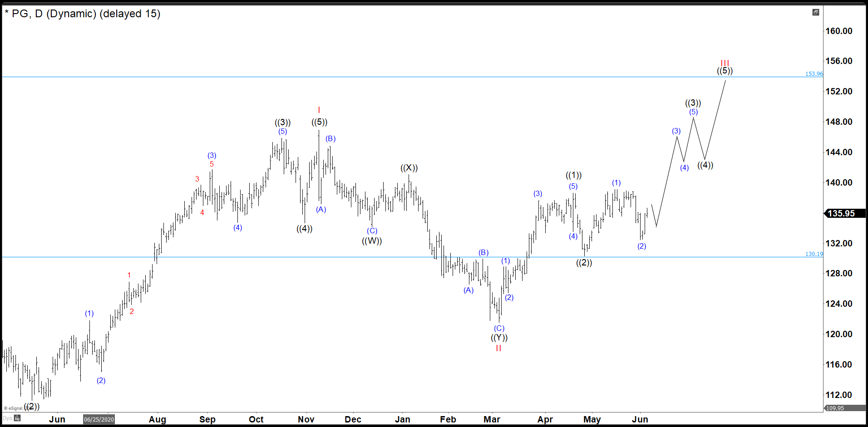
Task: Expand the 06/25/2020 date selector
Action: coord(99,419)
